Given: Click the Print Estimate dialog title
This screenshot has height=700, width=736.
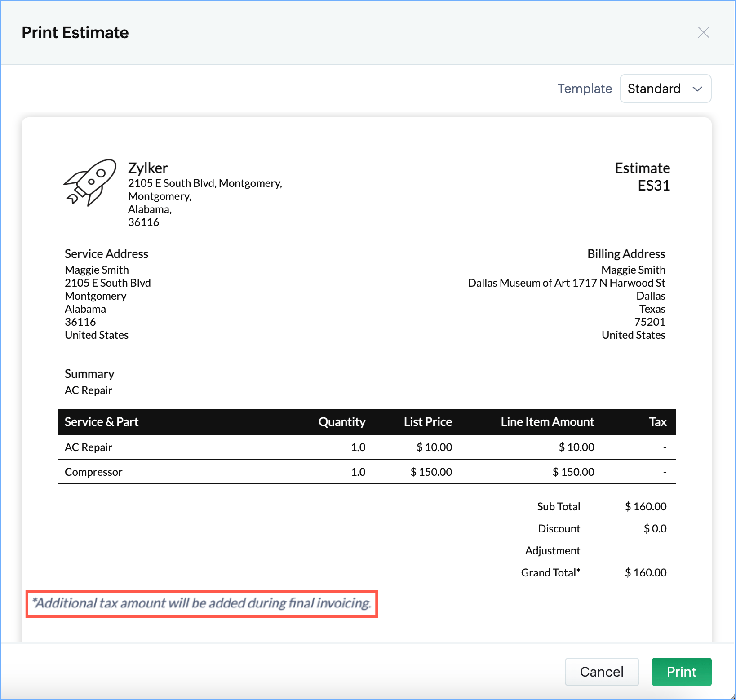Looking at the screenshot, I should click(75, 33).
